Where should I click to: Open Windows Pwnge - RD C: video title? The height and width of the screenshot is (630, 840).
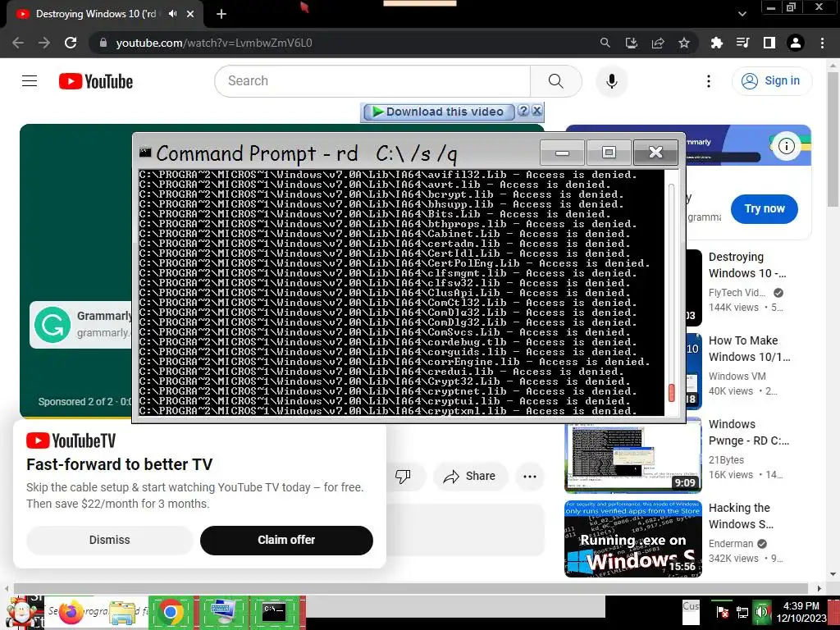pyautogui.click(x=748, y=432)
